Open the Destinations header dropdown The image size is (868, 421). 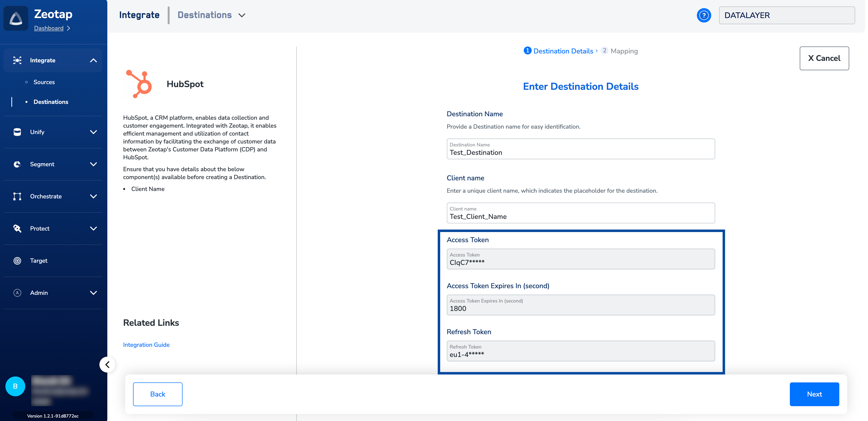(242, 15)
